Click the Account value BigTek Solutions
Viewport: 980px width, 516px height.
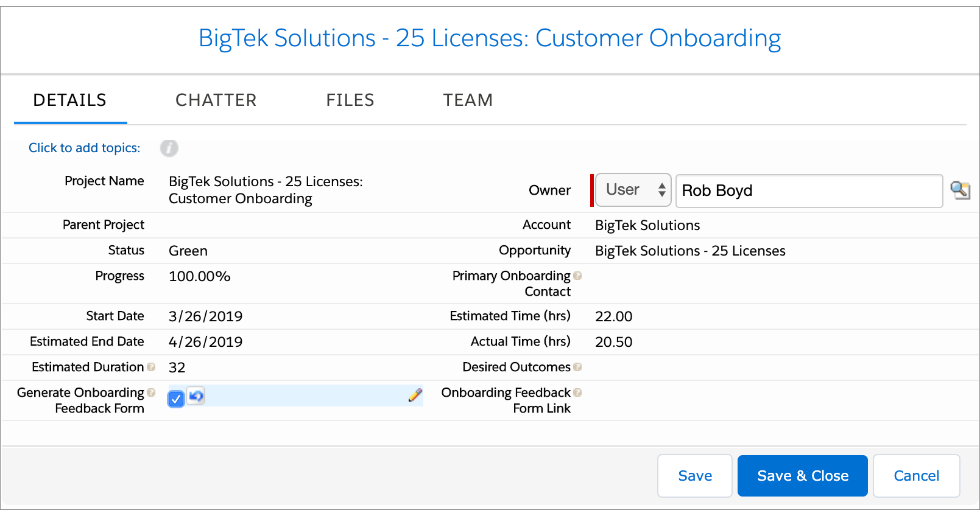pyautogui.click(x=647, y=225)
